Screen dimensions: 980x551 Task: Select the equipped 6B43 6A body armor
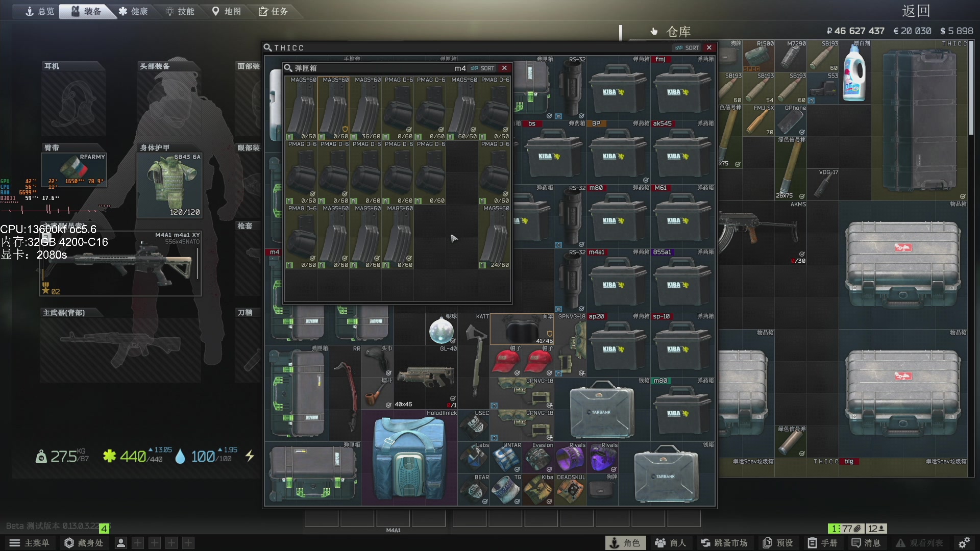point(169,185)
